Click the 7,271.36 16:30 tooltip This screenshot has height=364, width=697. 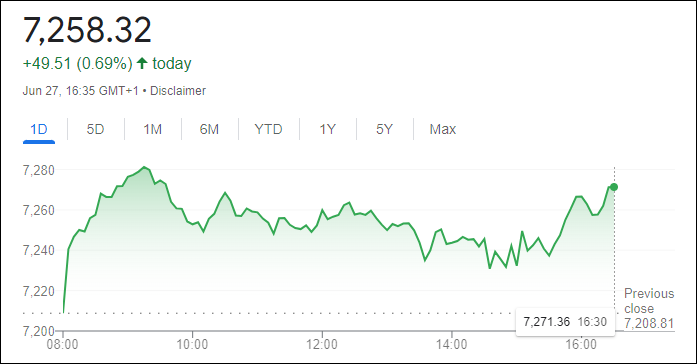[565, 321]
